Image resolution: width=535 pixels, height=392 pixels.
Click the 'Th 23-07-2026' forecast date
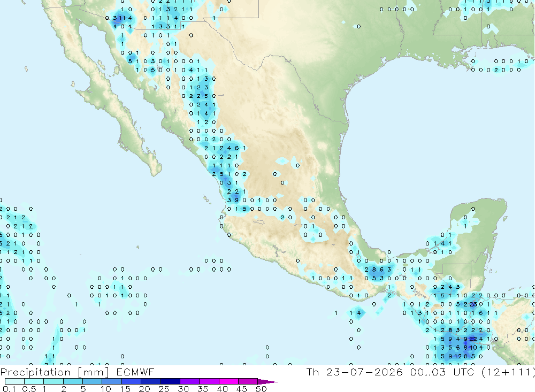[x=355, y=372]
